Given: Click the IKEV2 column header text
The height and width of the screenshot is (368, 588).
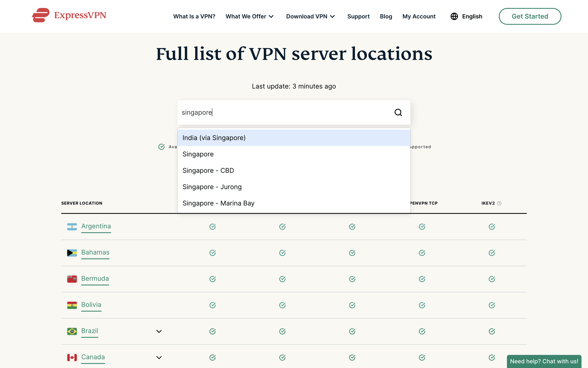Looking at the screenshot, I should [488, 203].
